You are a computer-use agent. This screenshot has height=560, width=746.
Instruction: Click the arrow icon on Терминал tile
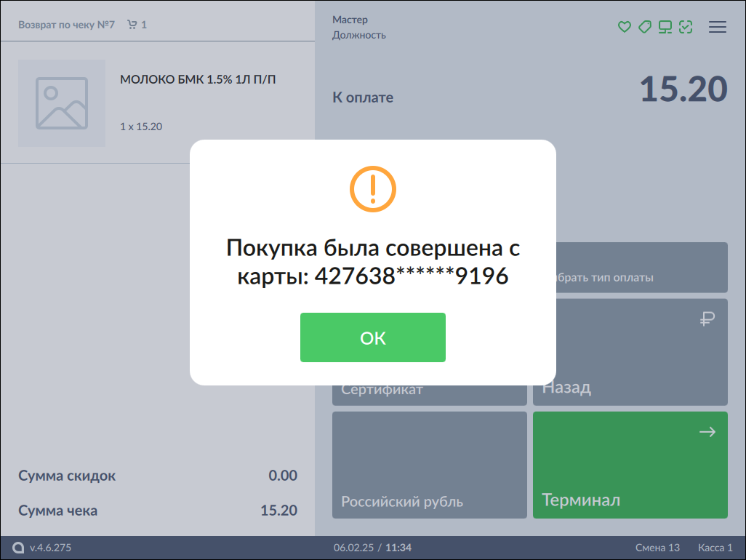point(707,432)
